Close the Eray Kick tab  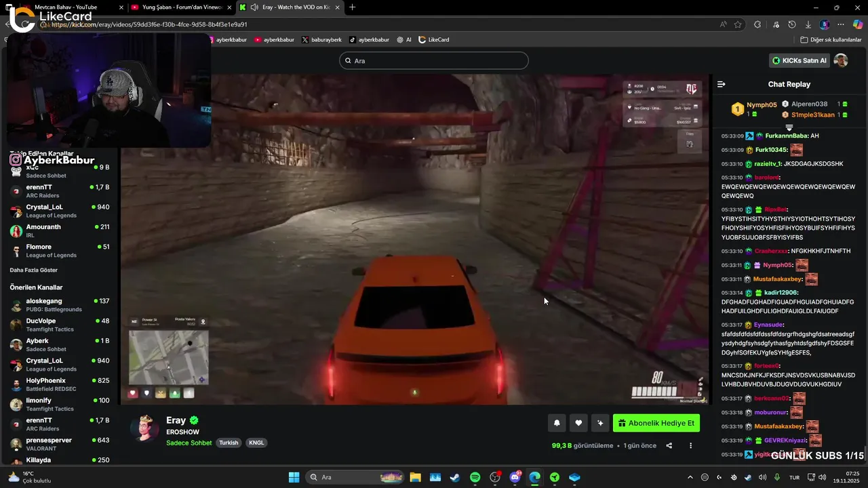(338, 7)
